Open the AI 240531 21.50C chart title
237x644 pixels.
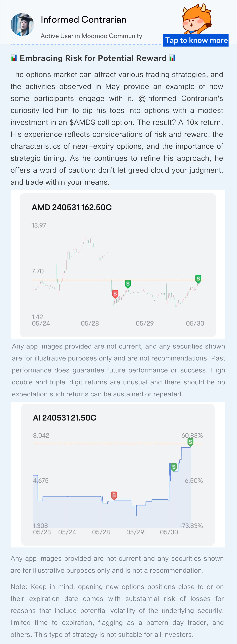click(x=65, y=418)
